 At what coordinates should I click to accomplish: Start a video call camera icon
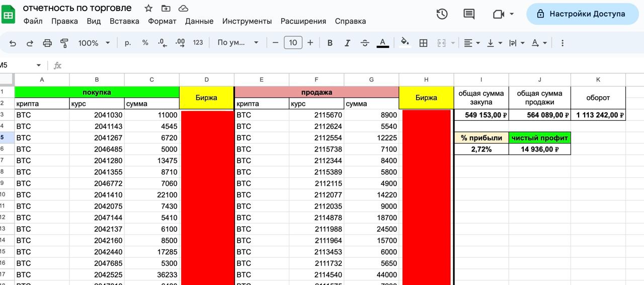coord(498,14)
